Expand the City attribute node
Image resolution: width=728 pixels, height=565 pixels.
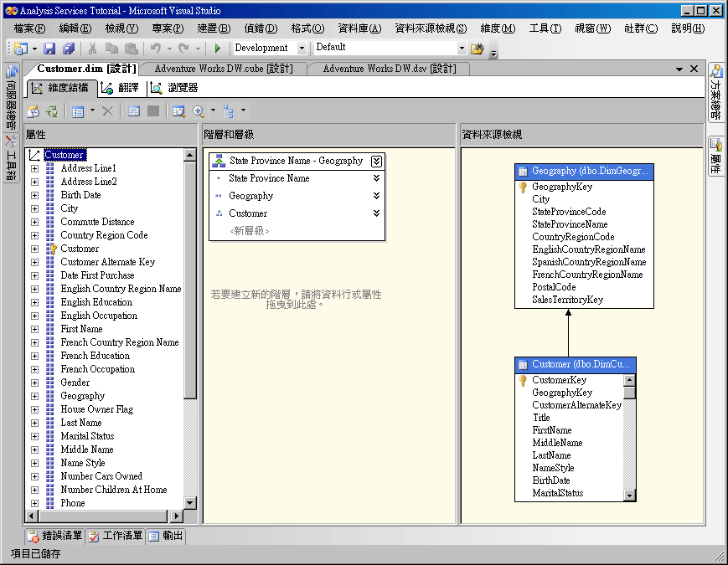coord(35,208)
